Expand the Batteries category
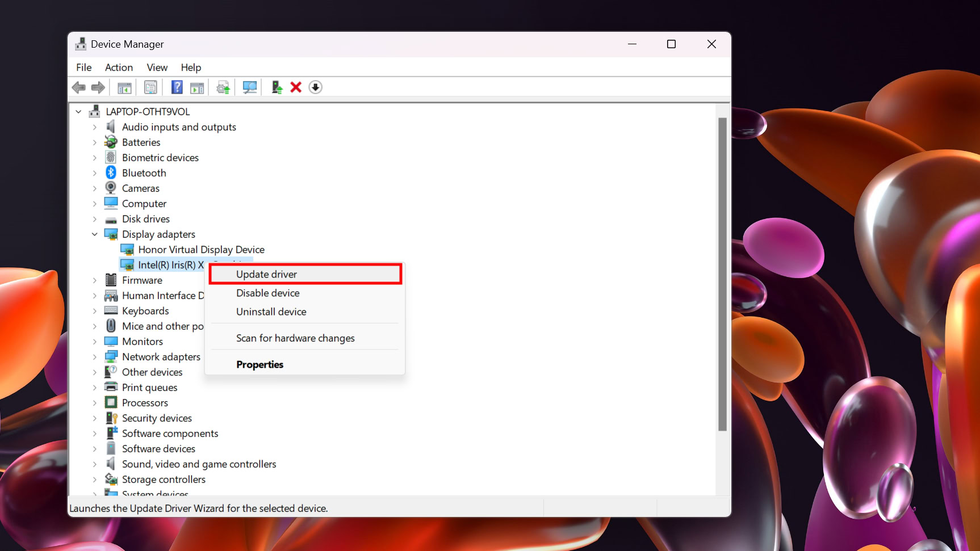 coord(95,142)
